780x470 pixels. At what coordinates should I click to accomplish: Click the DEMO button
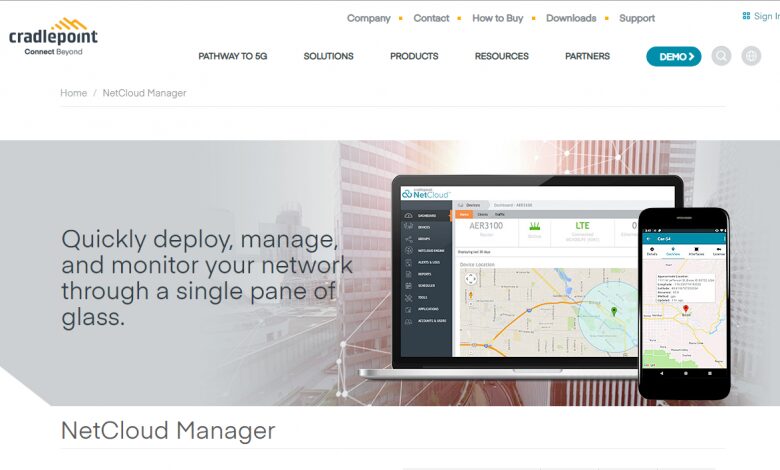coord(674,57)
